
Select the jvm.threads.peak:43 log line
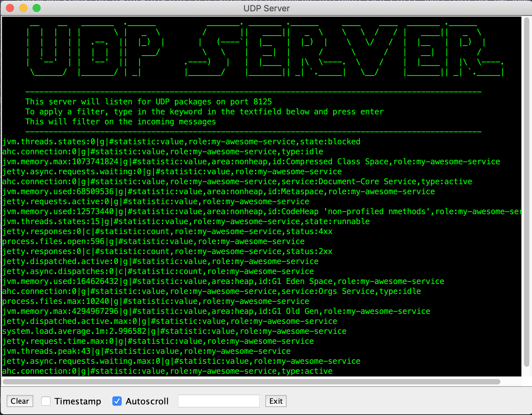click(x=146, y=351)
